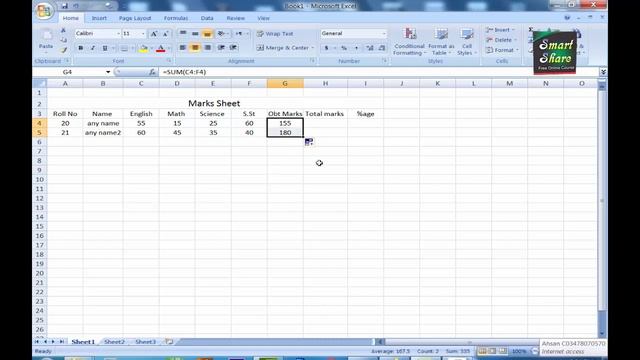Switch to Page Break Preview in status bar

(503, 351)
